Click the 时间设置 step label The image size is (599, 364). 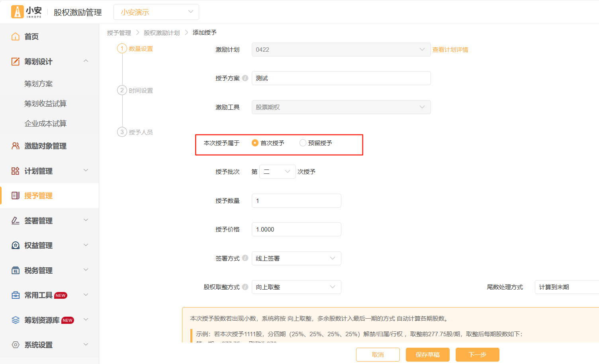pyautogui.click(x=141, y=91)
